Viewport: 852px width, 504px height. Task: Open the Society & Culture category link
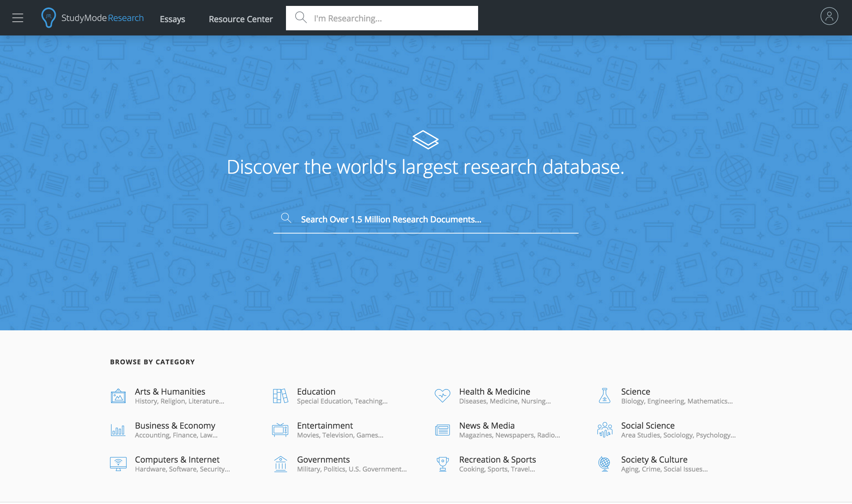tap(654, 459)
